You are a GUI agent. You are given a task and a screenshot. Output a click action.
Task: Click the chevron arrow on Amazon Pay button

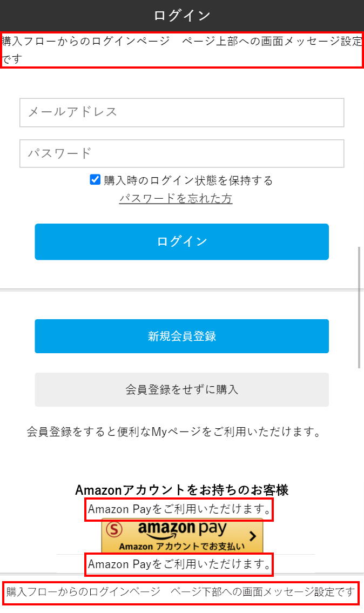(252, 536)
